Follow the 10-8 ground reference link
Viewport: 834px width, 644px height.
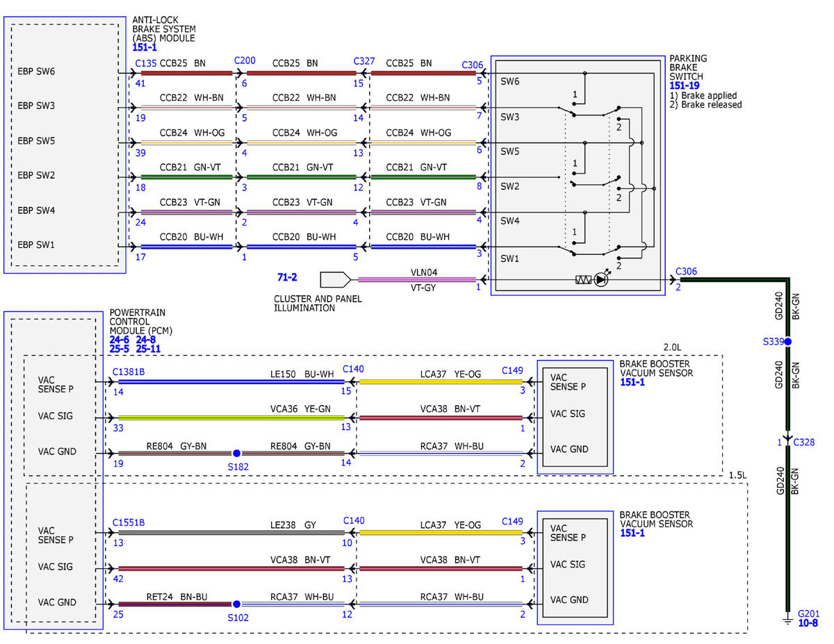(808, 623)
